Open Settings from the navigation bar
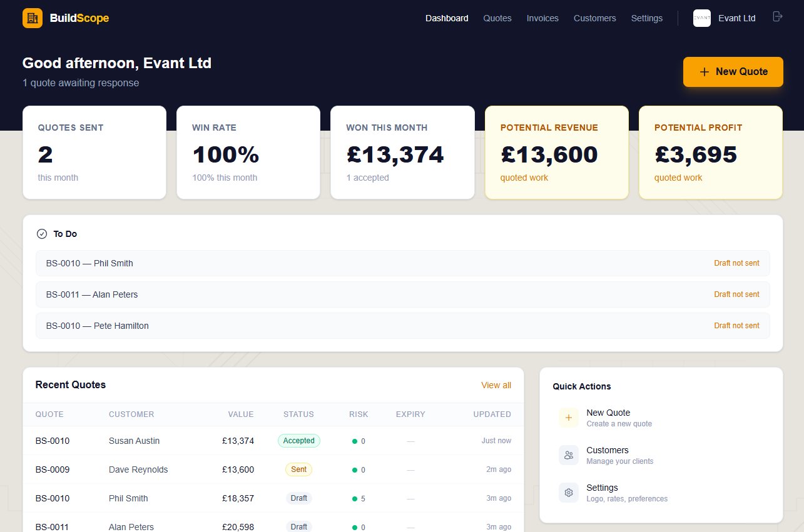 point(646,18)
